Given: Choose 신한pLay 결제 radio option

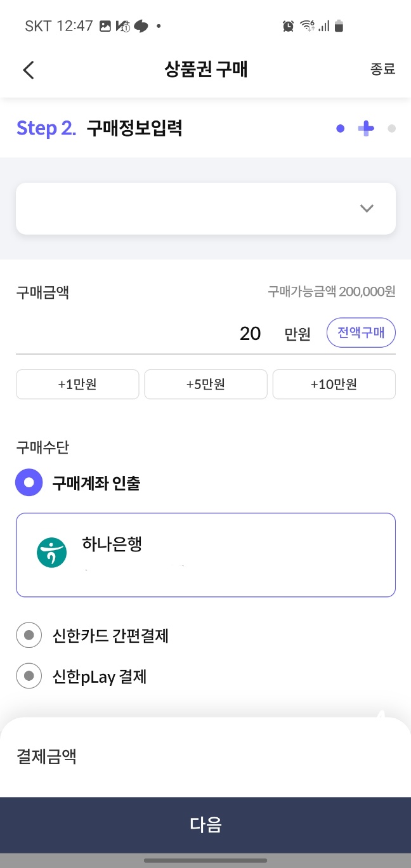Looking at the screenshot, I should pos(82,676).
